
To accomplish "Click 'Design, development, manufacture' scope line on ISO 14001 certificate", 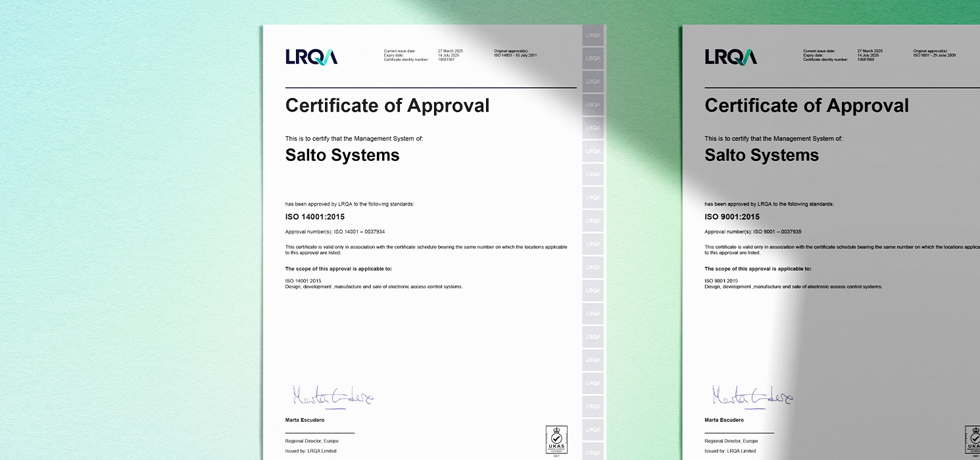I will click(374, 287).
